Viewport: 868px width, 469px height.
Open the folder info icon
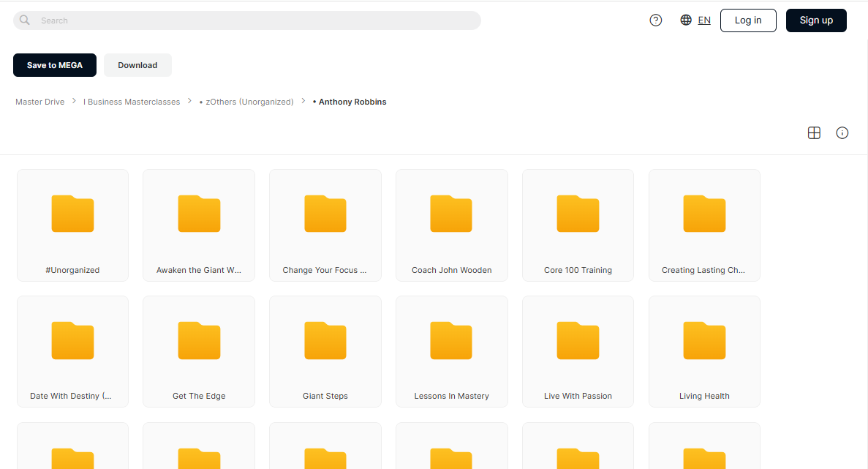842,133
